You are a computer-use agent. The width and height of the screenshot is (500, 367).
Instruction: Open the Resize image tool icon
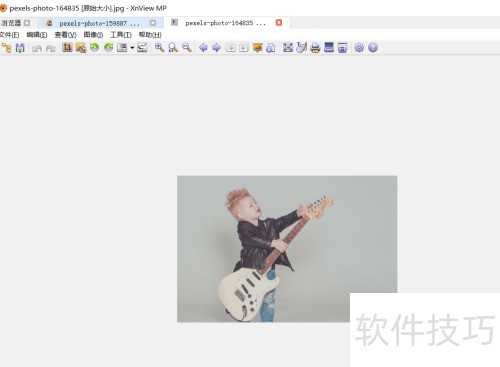(x=81, y=48)
